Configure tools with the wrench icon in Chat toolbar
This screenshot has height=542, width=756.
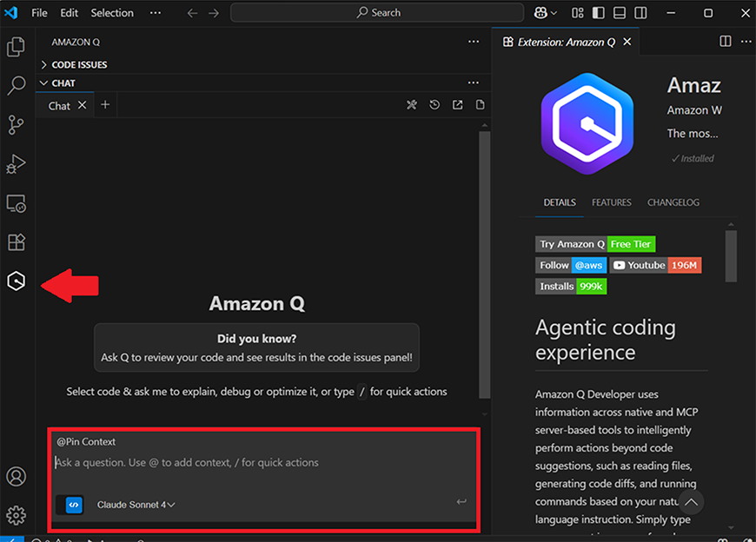click(x=412, y=104)
